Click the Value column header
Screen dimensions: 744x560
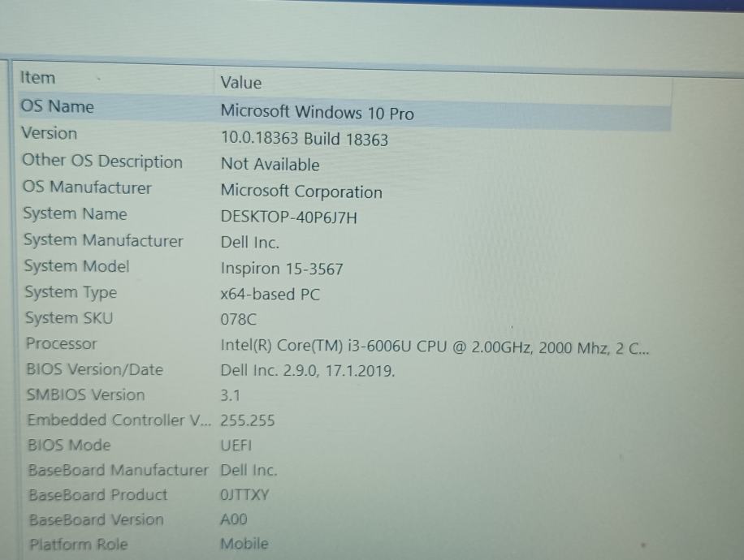241,83
